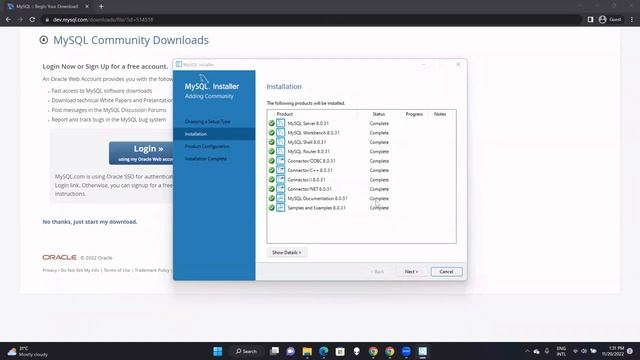Click the product icon beside MySQL Shell 8.0.31
Viewport: 640px width, 360px height.
pyautogui.click(x=280, y=142)
